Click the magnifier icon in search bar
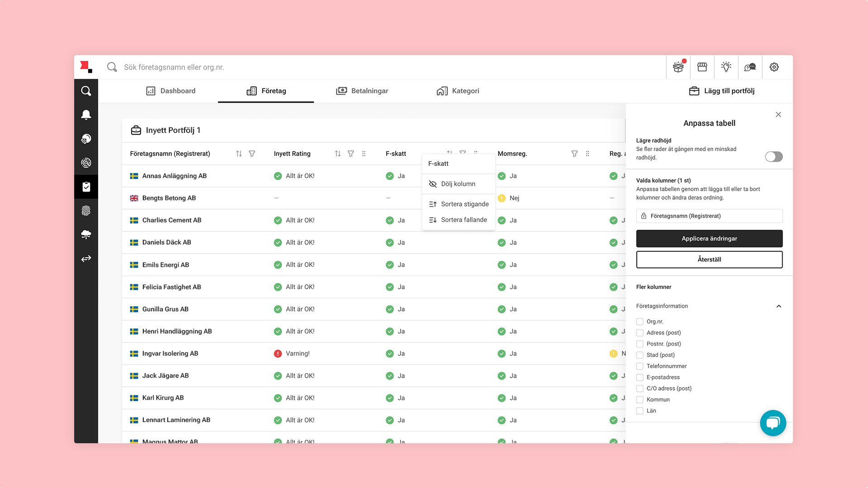 112,67
